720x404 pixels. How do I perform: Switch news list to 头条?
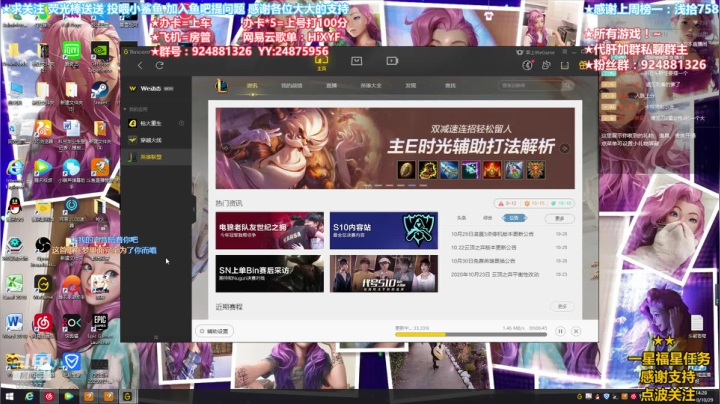click(x=461, y=218)
